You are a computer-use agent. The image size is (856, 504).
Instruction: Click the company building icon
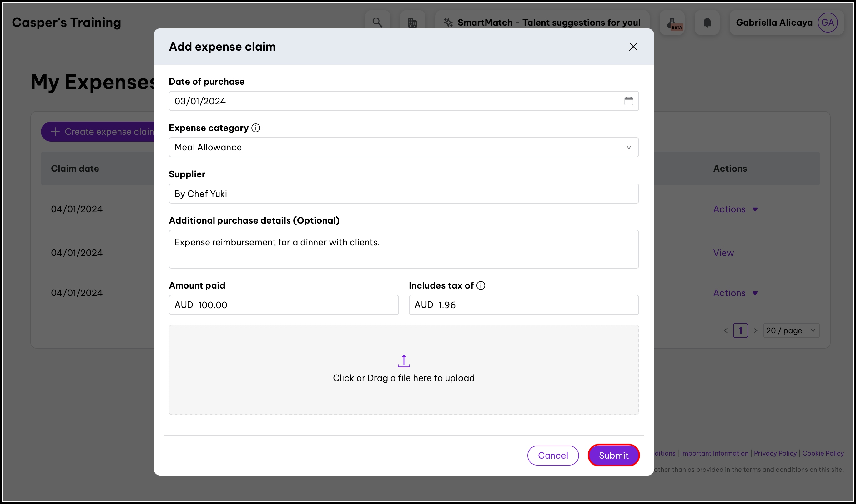pyautogui.click(x=412, y=23)
